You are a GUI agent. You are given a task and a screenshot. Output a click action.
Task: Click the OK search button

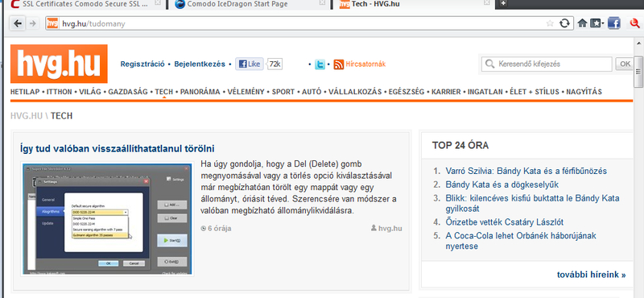click(625, 64)
